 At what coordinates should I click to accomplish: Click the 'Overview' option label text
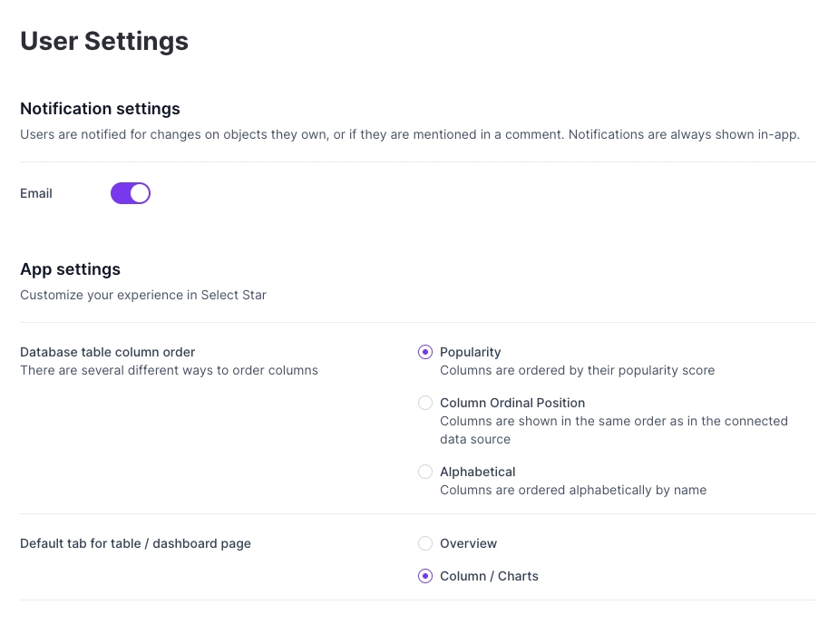(x=468, y=543)
